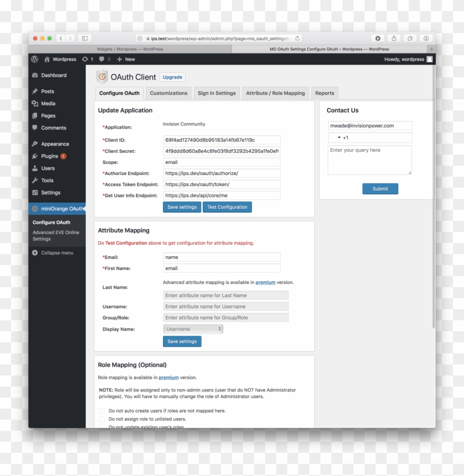Open the Attribute / Role Mapping tab
This screenshot has width=464, height=476.
pyautogui.click(x=275, y=93)
